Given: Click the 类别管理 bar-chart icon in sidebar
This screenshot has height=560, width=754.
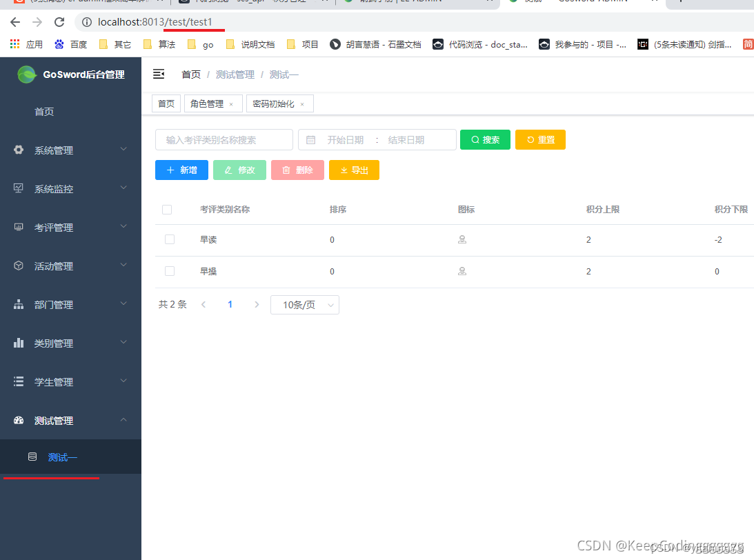Looking at the screenshot, I should coord(18,343).
